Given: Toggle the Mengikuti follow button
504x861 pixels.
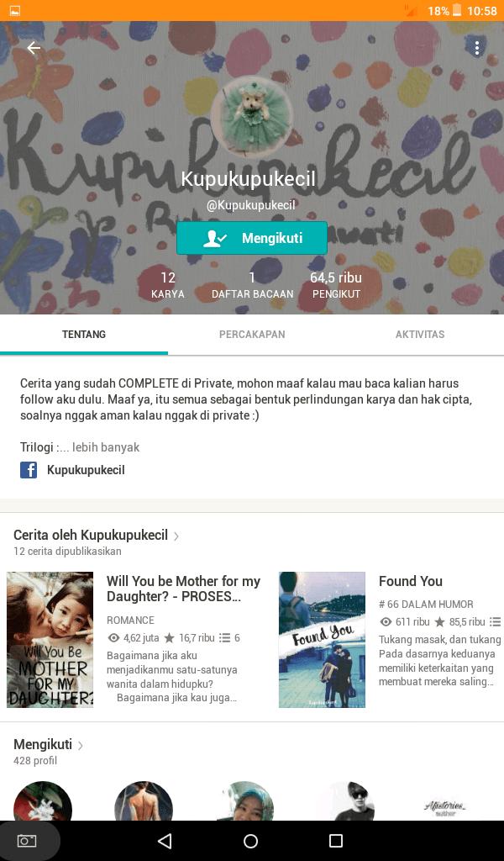Looking at the screenshot, I should coord(252,238).
